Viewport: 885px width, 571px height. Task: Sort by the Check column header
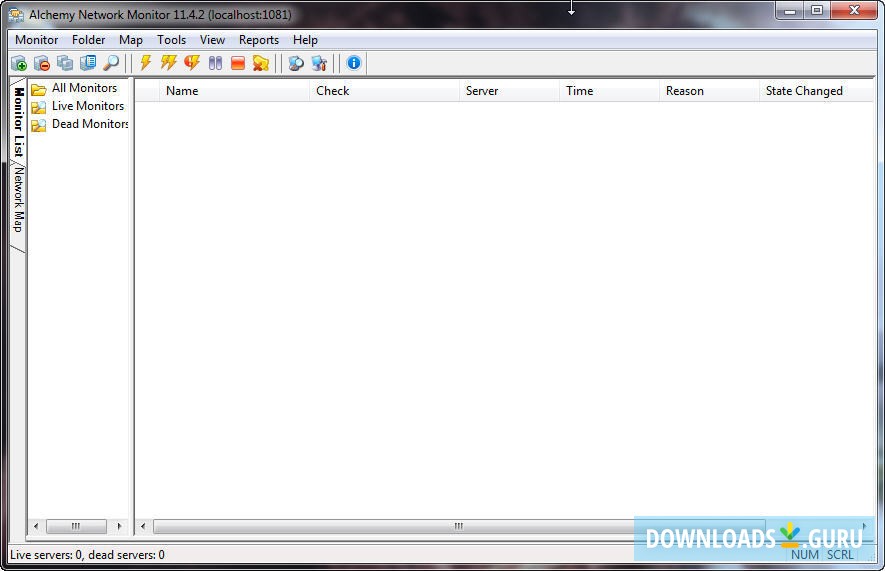pyautogui.click(x=384, y=91)
